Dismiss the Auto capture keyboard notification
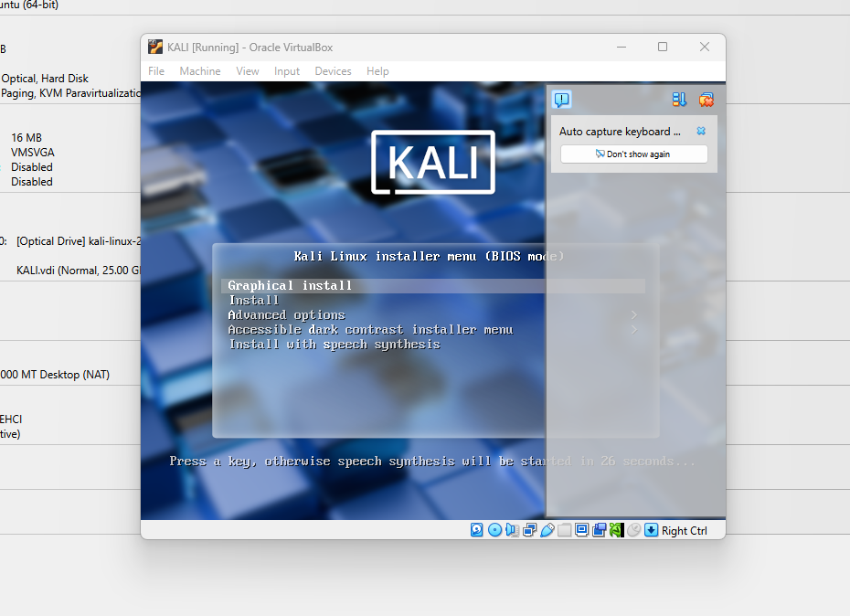This screenshot has height=616, width=850. (701, 132)
